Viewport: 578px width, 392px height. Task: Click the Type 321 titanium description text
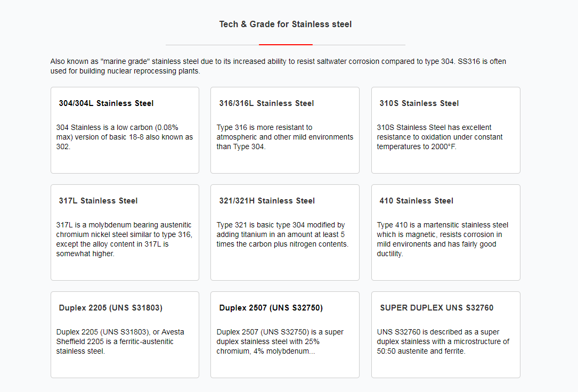pyautogui.click(x=282, y=234)
